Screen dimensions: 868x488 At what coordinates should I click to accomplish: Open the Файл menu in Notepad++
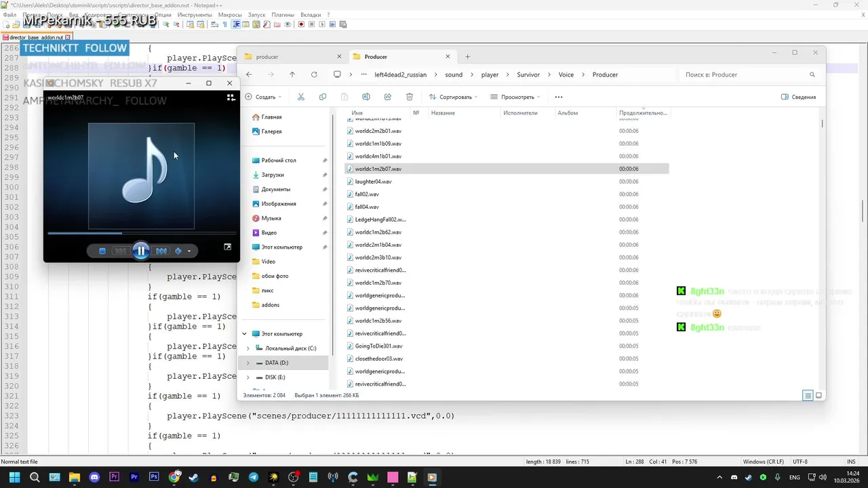coord(9,14)
